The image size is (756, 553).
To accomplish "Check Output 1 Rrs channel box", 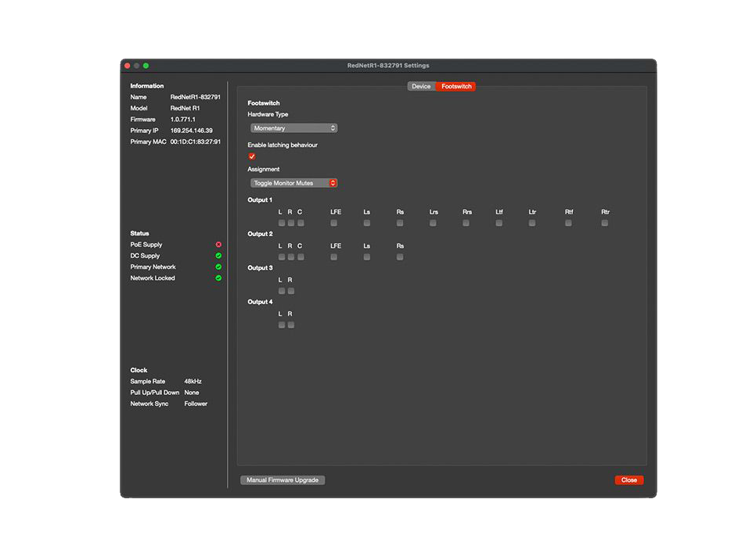I will tap(466, 223).
